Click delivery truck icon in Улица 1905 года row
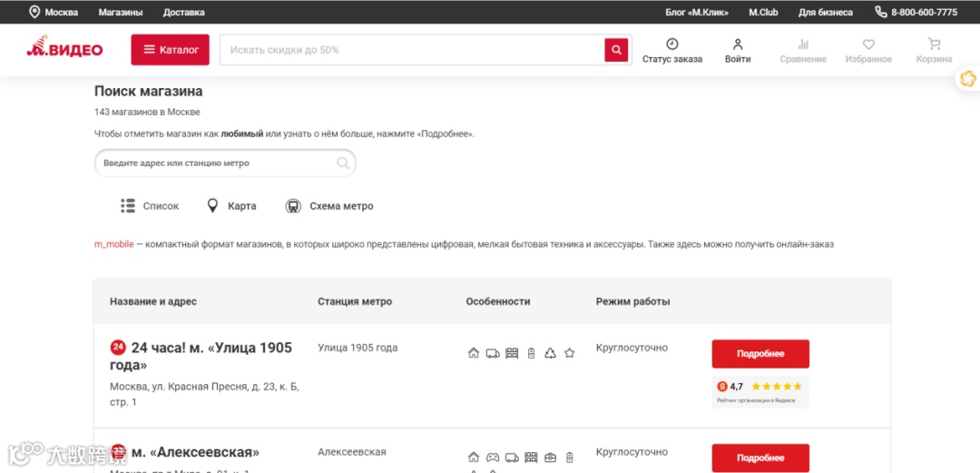Image resolution: width=980 pixels, height=473 pixels. (493, 353)
